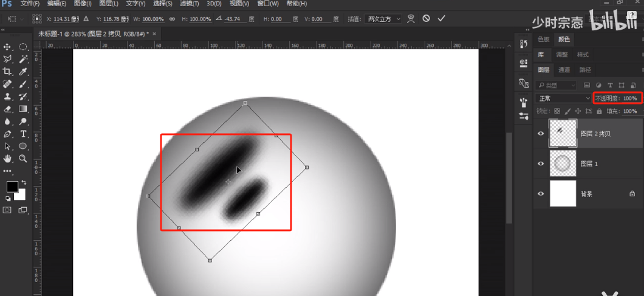The image size is (644, 296).
Task: Select the Brush tool
Action: coord(23,84)
